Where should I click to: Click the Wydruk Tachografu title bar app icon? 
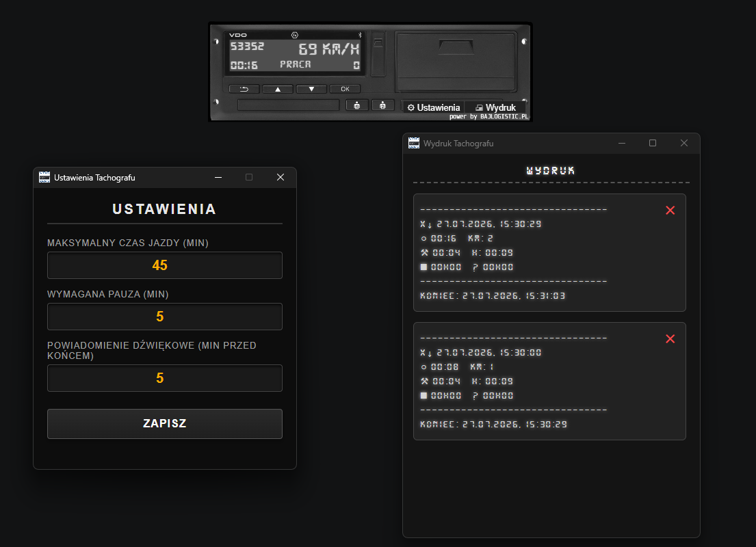tap(414, 143)
